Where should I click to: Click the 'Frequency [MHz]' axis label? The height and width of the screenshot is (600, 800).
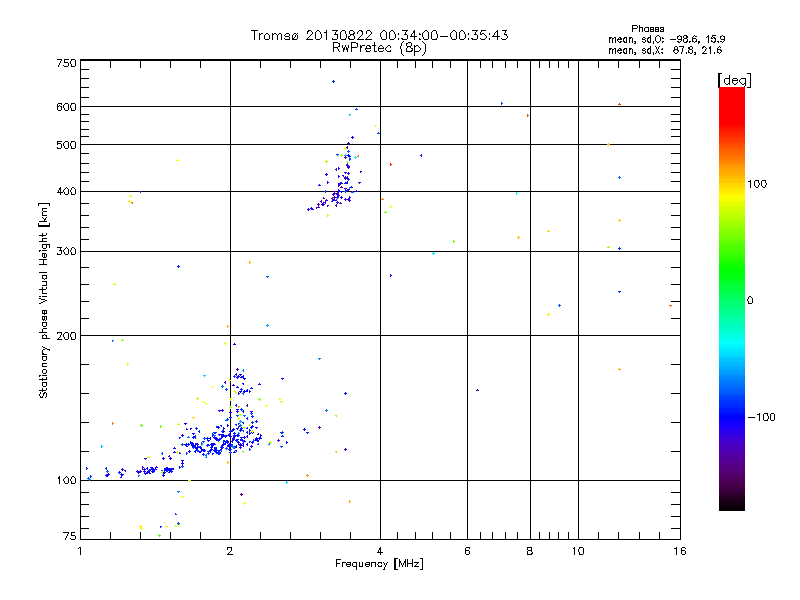click(x=379, y=564)
